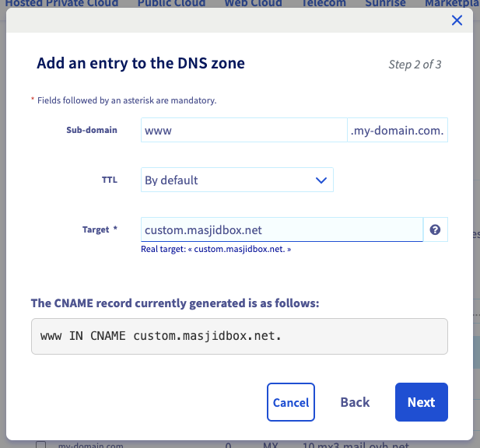Open the Public Cloud tab
Viewport: 480px width, 448px height.
click(x=171, y=3)
